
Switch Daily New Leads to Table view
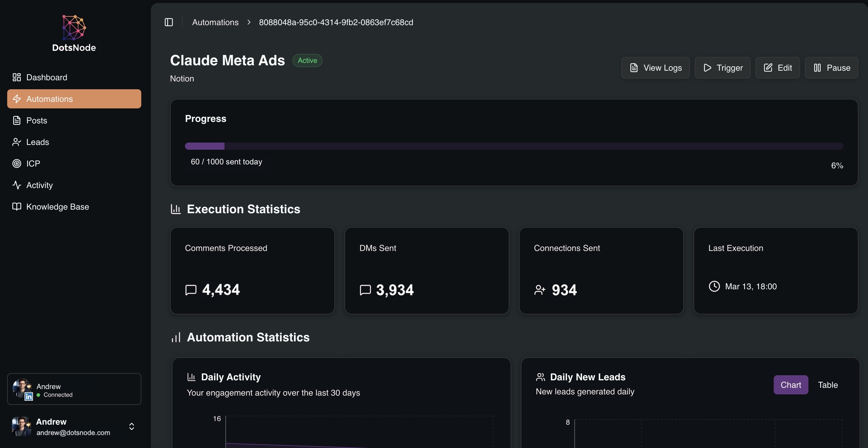pos(828,385)
